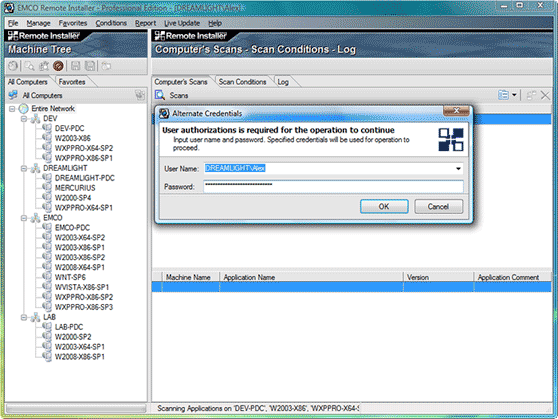558x419 pixels.
Task: Switch to the All Computers tab
Action: (28, 82)
